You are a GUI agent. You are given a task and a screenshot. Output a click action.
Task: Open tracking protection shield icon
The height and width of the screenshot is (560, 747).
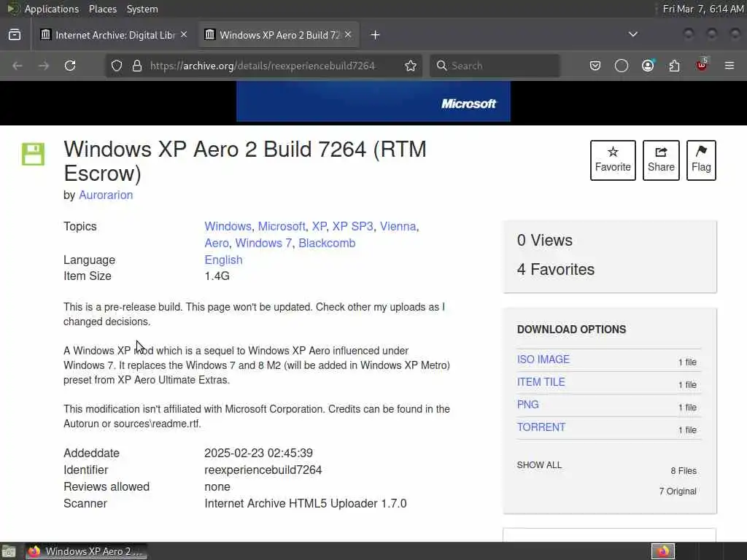click(x=117, y=66)
